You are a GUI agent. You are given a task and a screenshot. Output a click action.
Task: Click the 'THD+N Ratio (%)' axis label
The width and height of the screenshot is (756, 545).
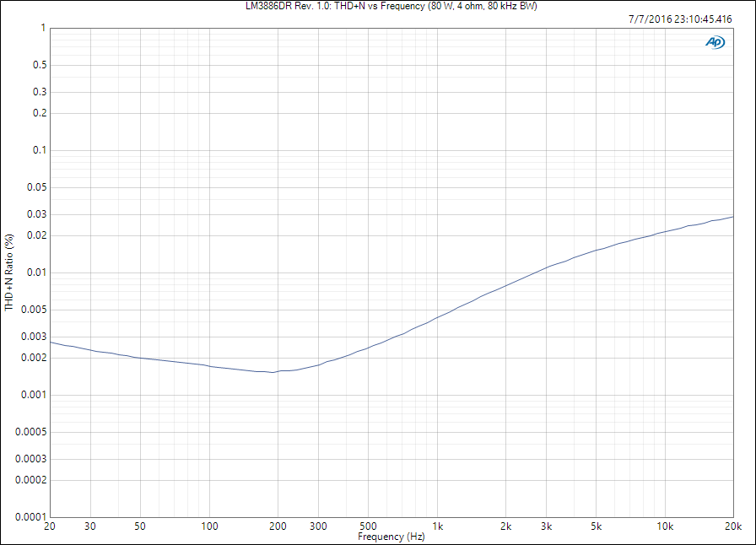[9, 272]
